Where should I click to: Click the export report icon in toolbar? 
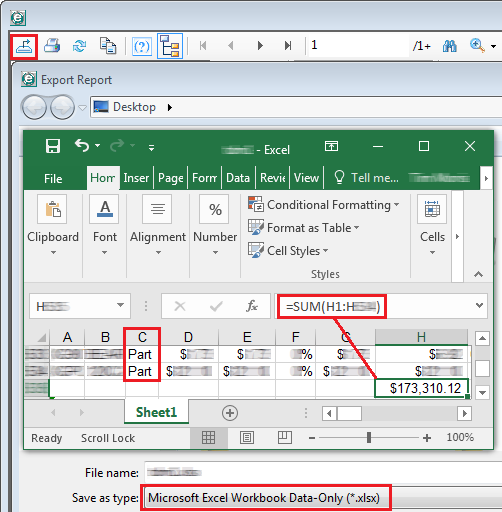[23, 46]
